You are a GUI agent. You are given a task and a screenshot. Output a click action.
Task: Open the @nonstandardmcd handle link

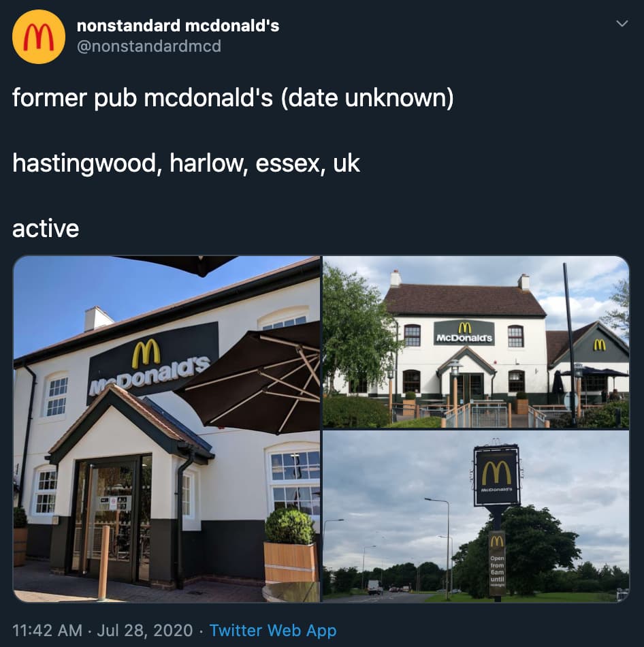(x=149, y=46)
